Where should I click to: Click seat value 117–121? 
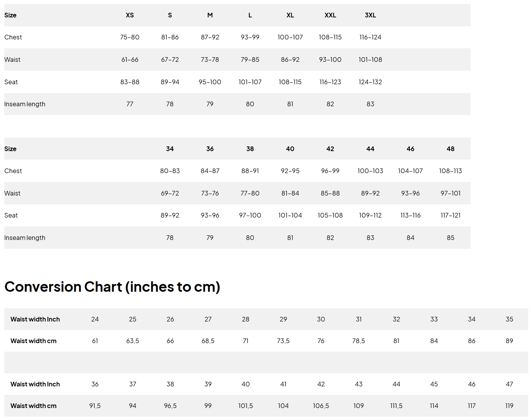click(450, 215)
